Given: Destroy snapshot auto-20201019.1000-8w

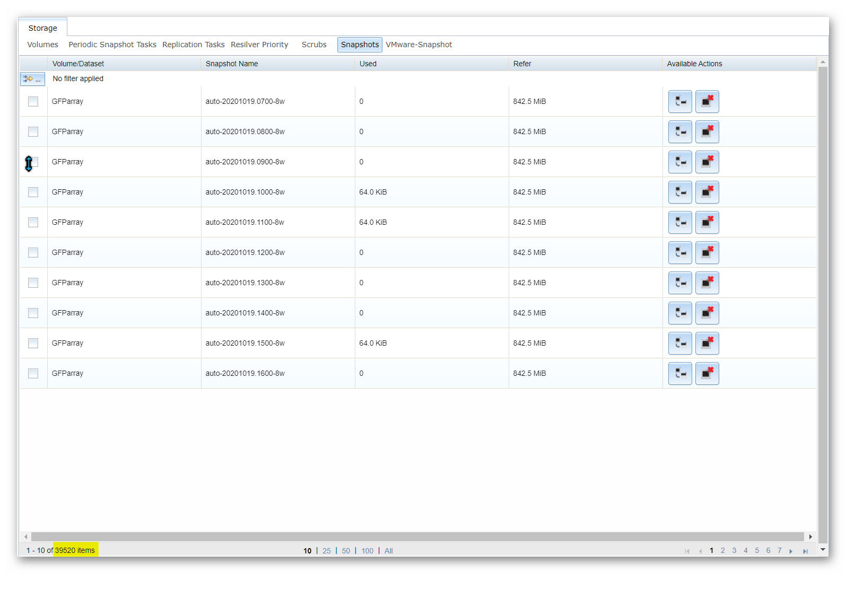Looking at the screenshot, I should click(707, 192).
